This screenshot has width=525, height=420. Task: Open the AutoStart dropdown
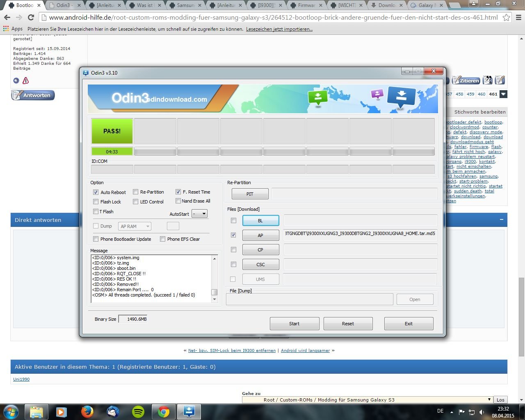click(200, 214)
